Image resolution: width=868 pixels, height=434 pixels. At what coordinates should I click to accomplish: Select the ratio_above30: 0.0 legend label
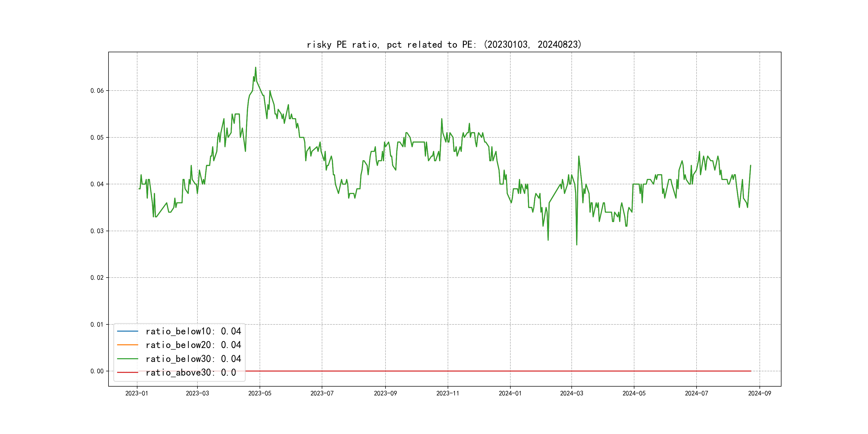(x=190, y=372)
